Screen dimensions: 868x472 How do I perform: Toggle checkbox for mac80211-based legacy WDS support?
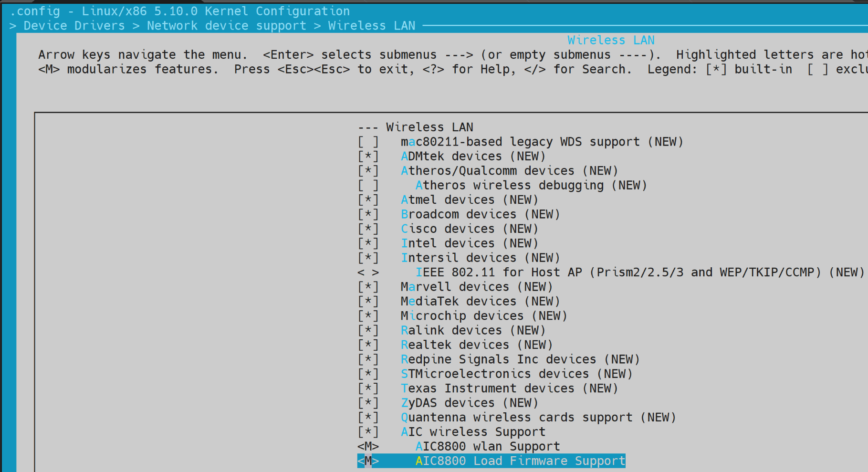(368, 142)
